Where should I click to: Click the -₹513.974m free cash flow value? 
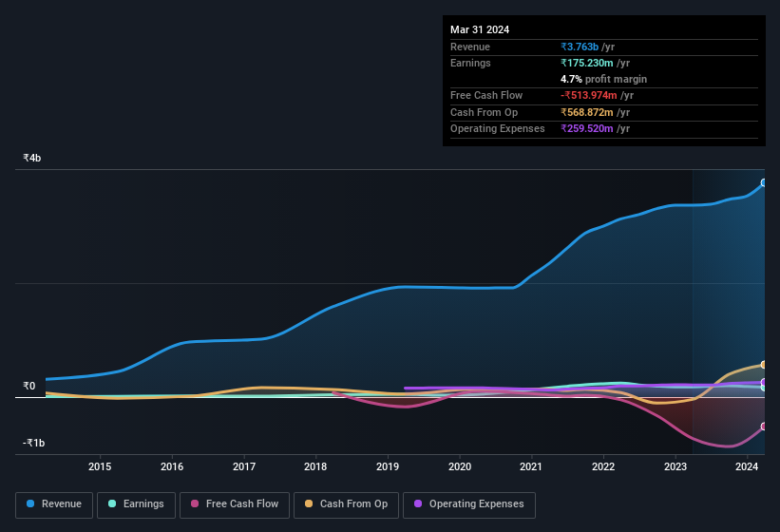point(589,95)
